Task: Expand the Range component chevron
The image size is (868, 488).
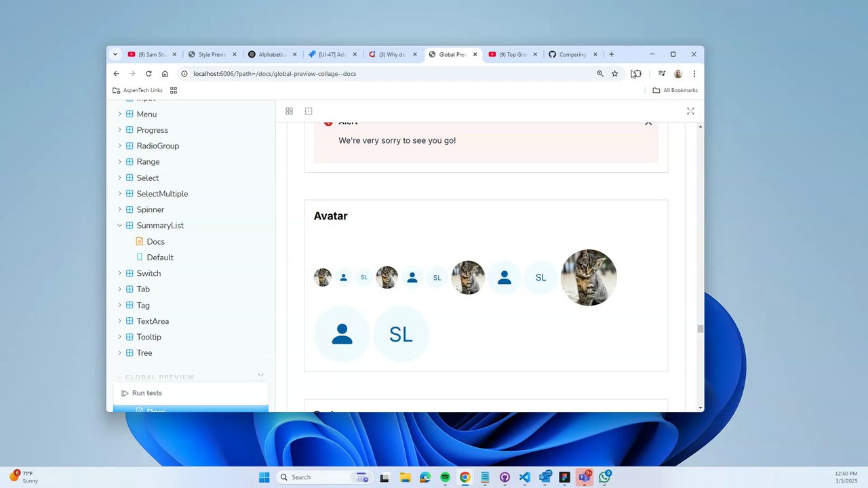Action: 120,161
